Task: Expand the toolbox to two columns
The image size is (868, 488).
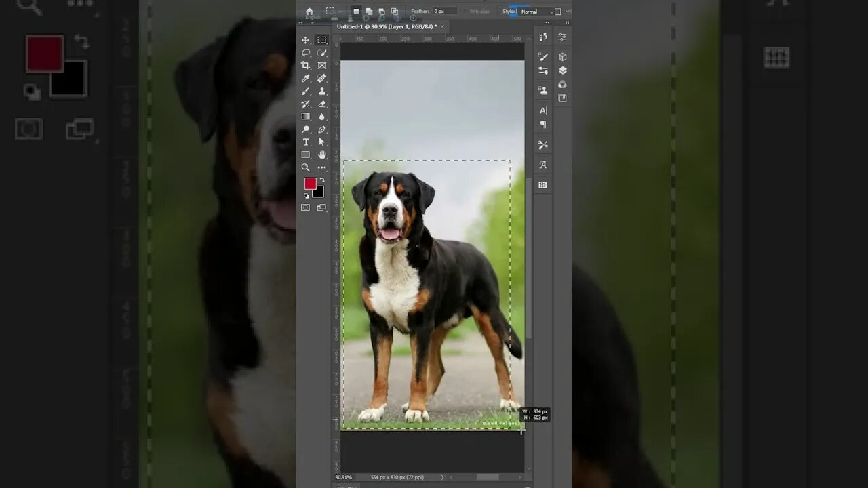Action: click(x=301, y=22)
